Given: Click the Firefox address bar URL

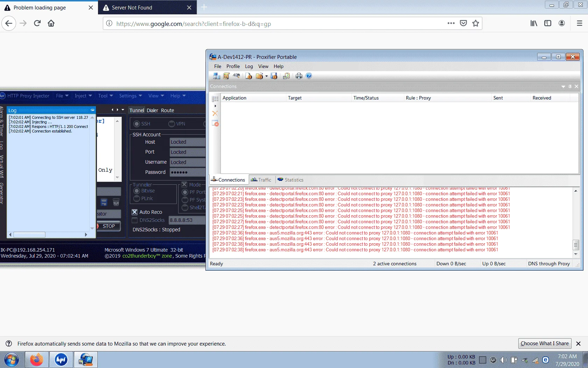Looking at the screenshot, I should click(x=194, y=24).
